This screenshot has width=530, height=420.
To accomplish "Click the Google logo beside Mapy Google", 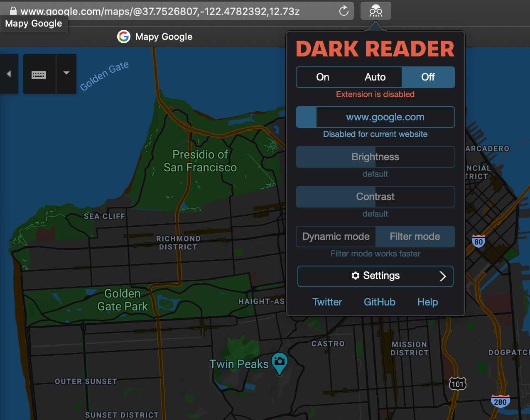I will (x=124, y=37).
